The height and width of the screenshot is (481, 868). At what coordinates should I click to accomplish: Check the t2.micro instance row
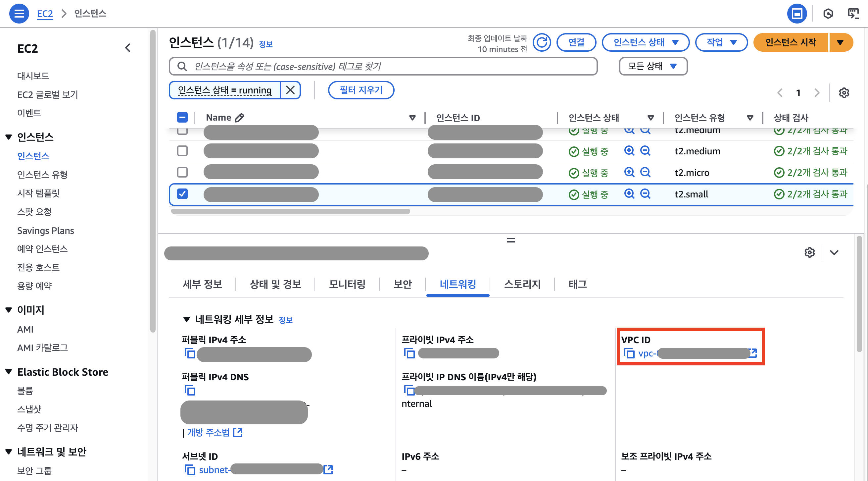pos(182,172)
